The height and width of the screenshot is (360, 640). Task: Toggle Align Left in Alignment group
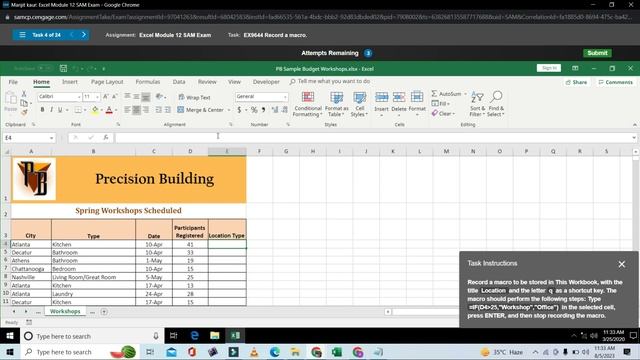(x=127, y=110)
